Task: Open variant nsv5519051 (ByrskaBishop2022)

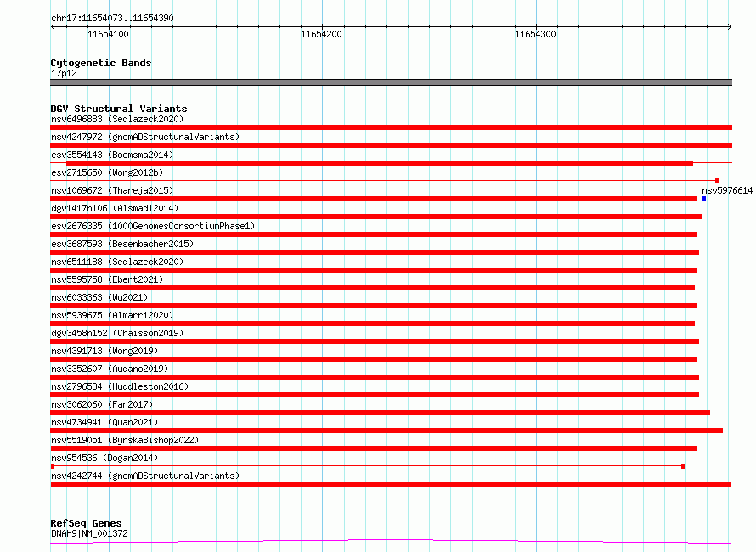Action: tap(125, 440)
